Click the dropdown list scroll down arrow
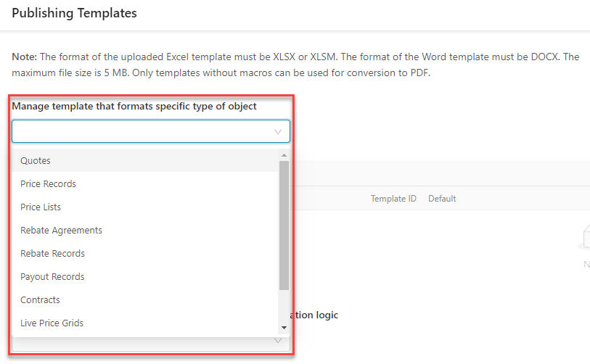 point(284,328)
